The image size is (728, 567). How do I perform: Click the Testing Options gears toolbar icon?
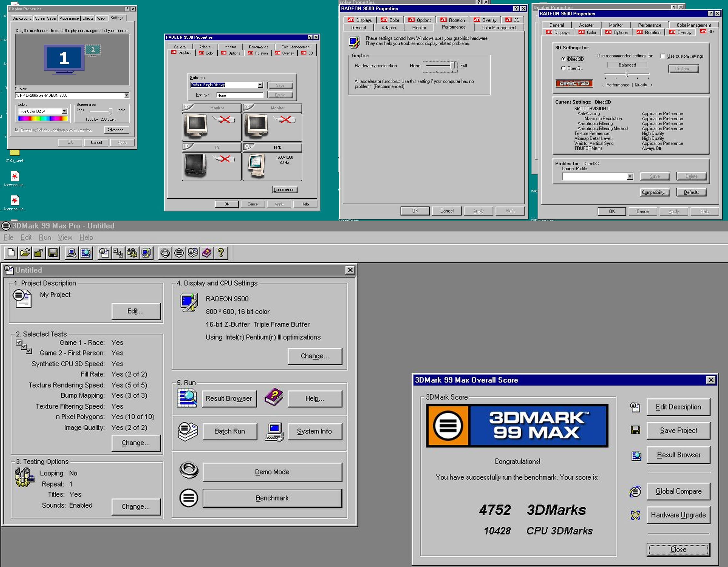click(x=132, y=253)
